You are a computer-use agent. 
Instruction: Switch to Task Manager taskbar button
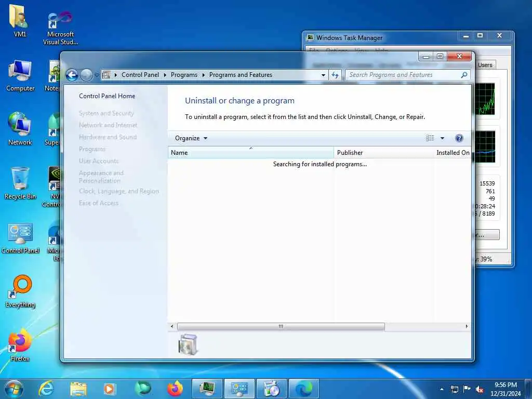(207, 389)
